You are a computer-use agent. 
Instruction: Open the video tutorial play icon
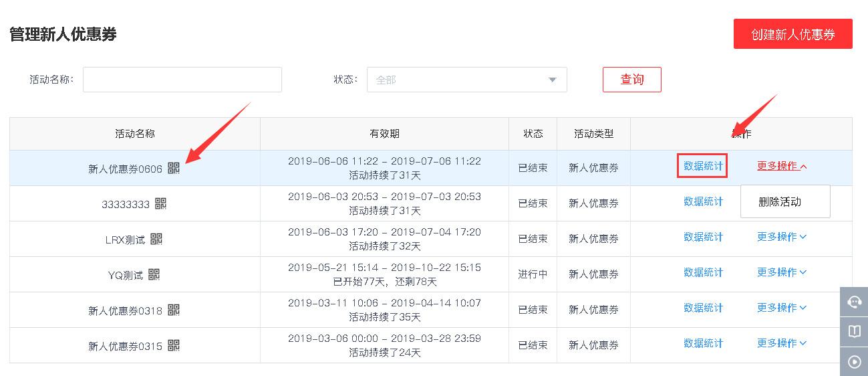[854, 362]
